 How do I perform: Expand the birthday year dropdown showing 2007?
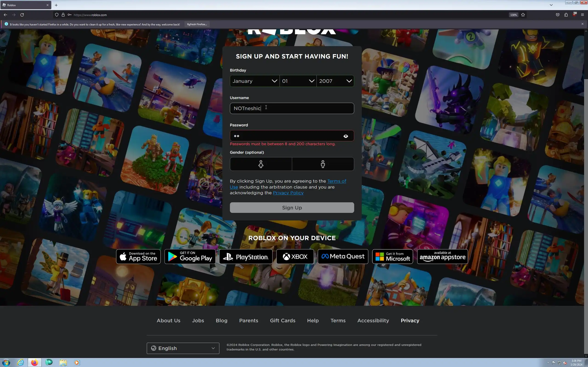click(x=335, y=81)
